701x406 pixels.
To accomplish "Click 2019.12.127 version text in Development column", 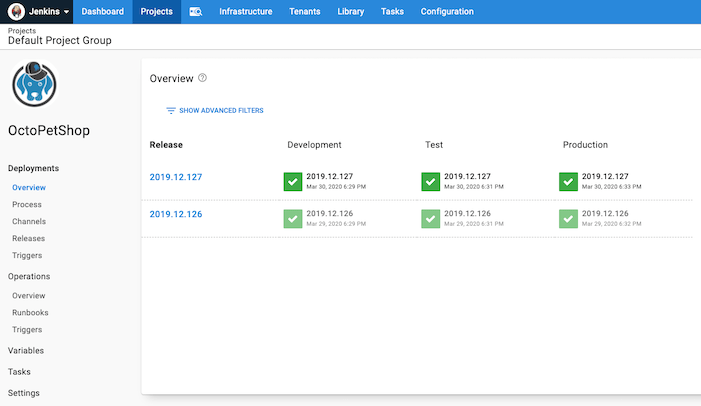I will coord(330,176).
